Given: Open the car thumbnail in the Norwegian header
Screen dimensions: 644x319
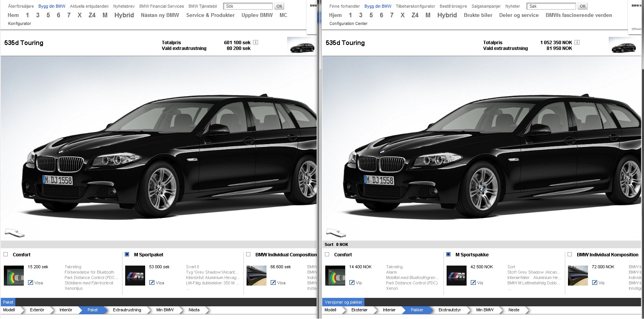Looking at the screenshot, I should pyautogui.click(x=623, y=45).
